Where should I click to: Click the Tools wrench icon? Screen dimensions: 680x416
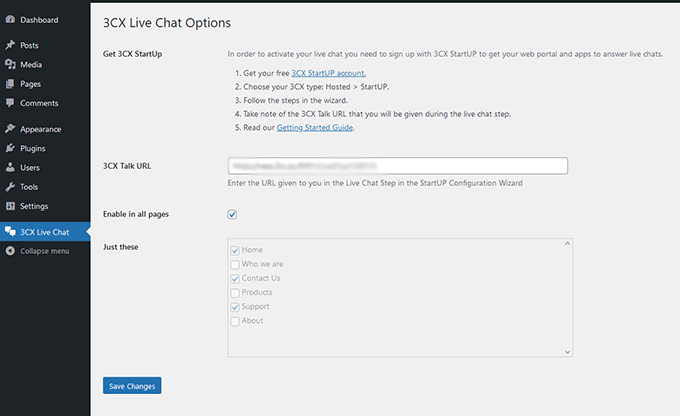[10, 187]
